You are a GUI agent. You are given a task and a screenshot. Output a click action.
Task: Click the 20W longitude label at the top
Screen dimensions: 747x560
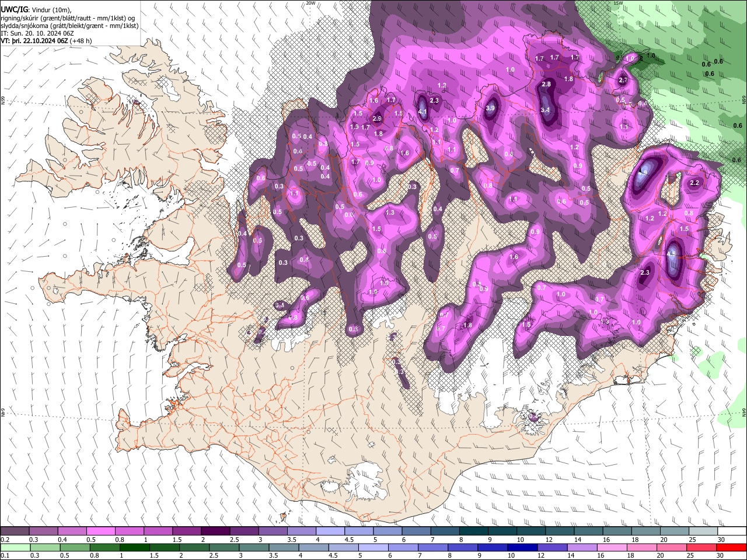tap(311, 3)
